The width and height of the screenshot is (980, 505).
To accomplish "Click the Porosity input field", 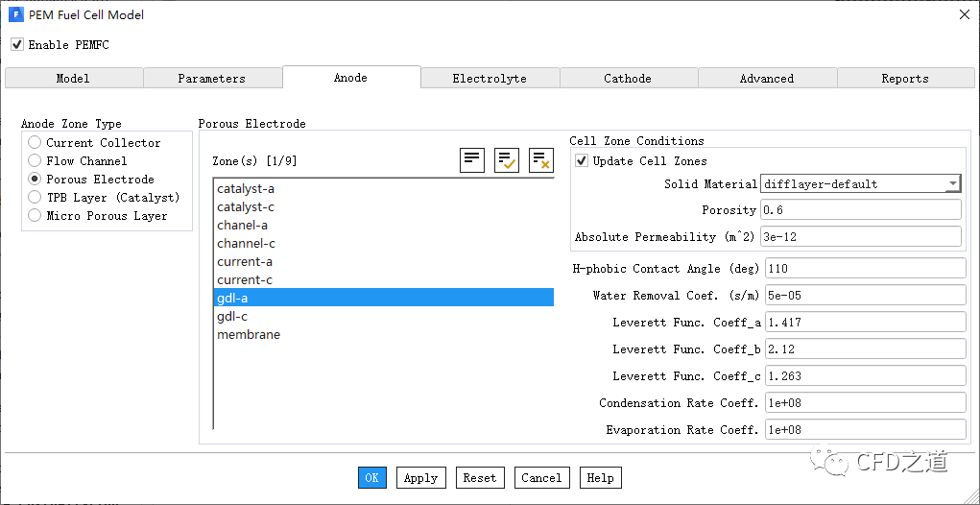I will (860, 210).
